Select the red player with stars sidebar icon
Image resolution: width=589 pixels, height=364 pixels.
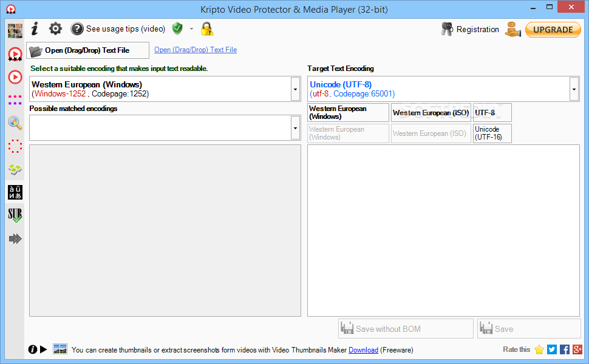tap(15, 55)
